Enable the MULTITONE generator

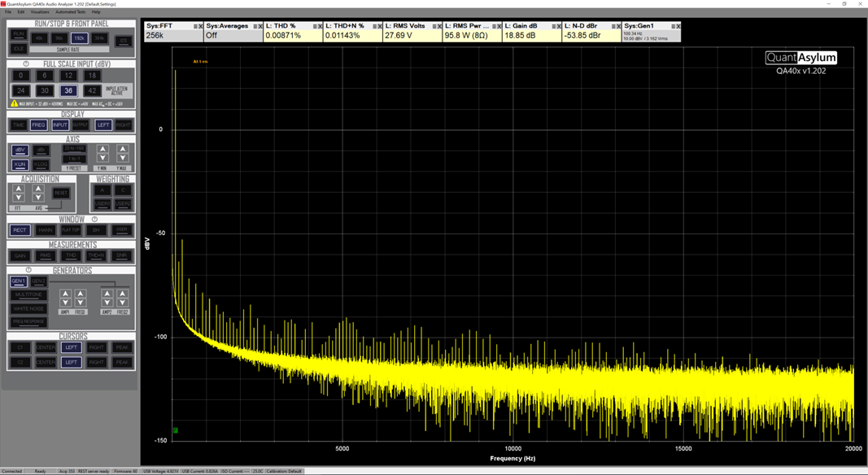click(x=28, y=295)
